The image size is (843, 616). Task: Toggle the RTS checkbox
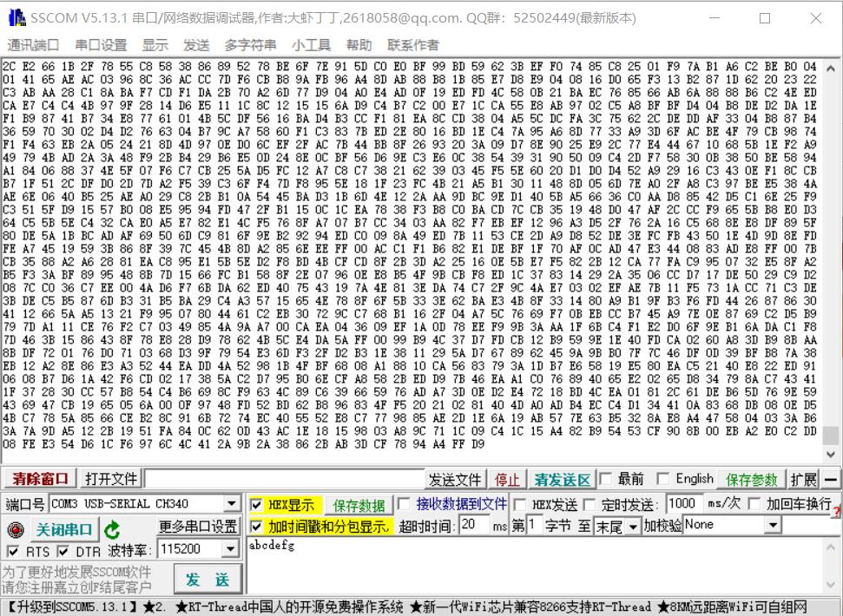tap(14, 550)
